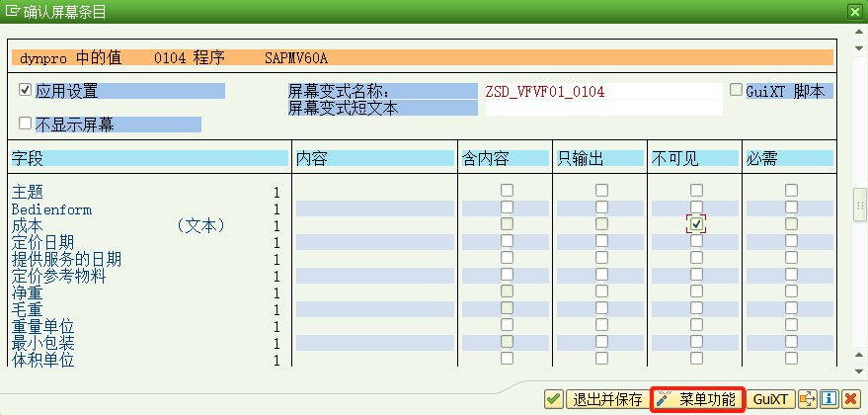868x415 pixels.
Task: Check 含内容 for the 主题 row
Action: (x=507, y=191)
